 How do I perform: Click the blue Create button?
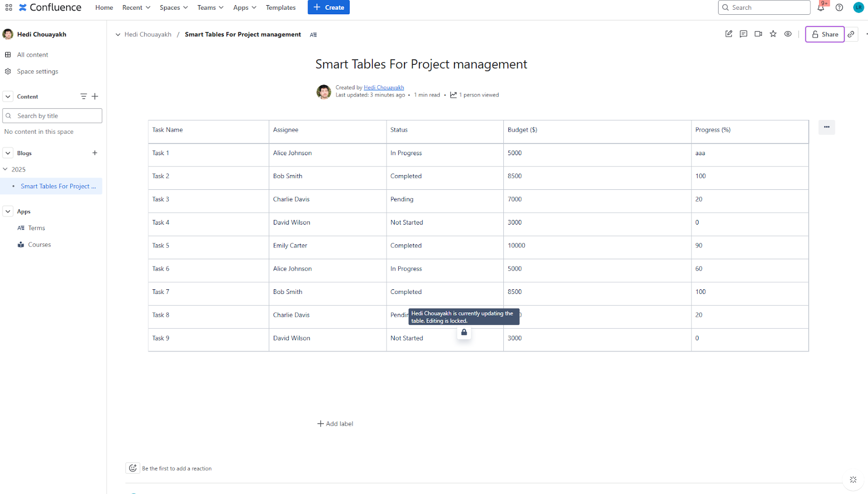pos(328,8)
